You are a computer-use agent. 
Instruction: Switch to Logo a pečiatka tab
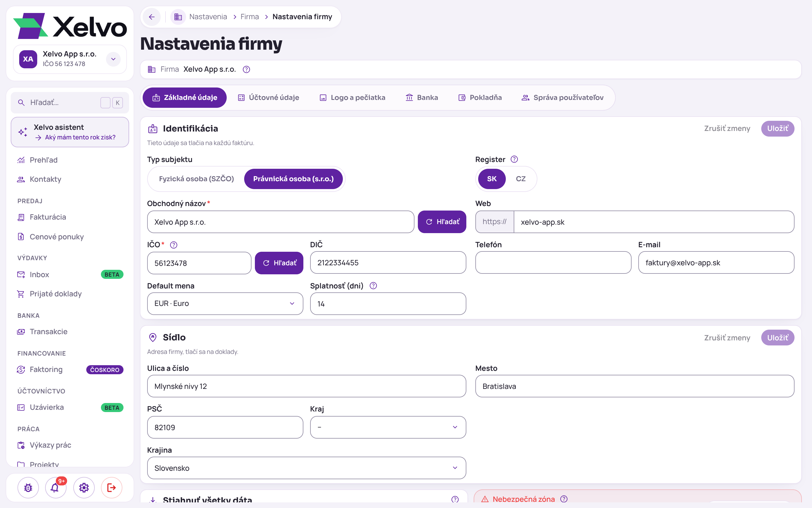coord(352,97)
